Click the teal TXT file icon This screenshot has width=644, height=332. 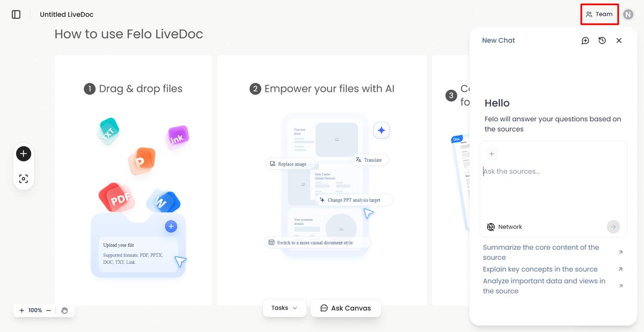point(108,131)
